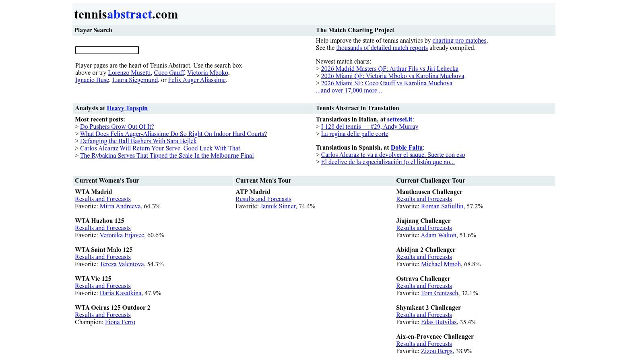The height and width of the screenshot is (362, 644).
Task: Click the 'Current Women's Tour' heading
Action: [107, 181]
